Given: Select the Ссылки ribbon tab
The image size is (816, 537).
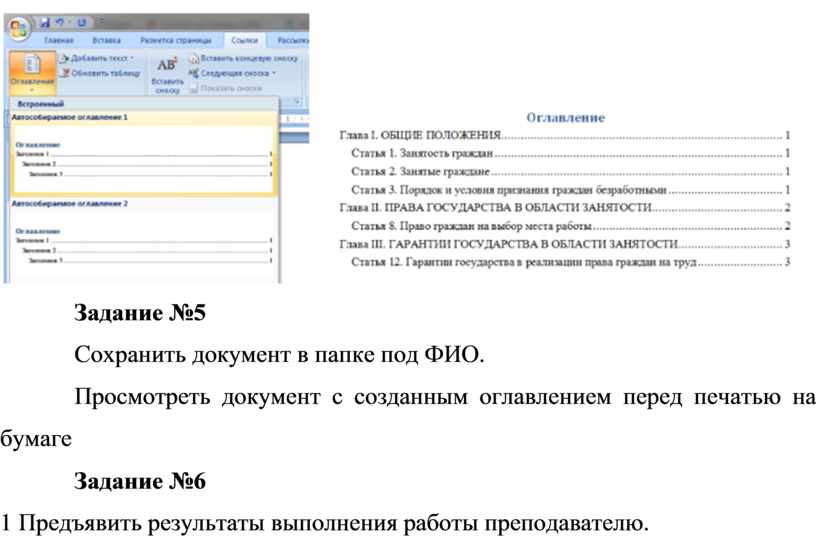Looking at the screenshot, I should [243, 40].
